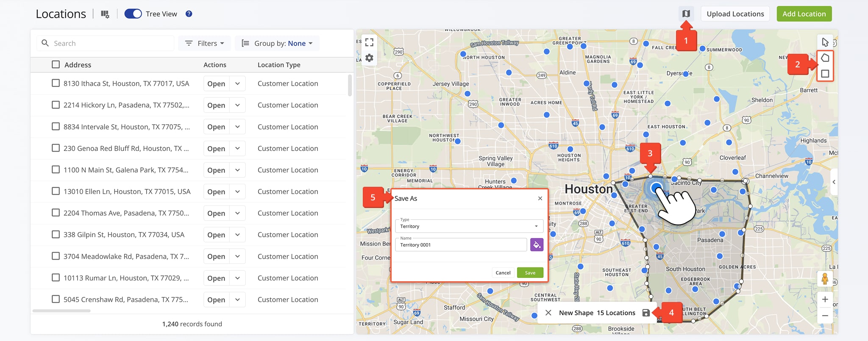Discard the new shape with X icon
The image size is (868, 341).
pyautogui.click(x=548, y=313)
